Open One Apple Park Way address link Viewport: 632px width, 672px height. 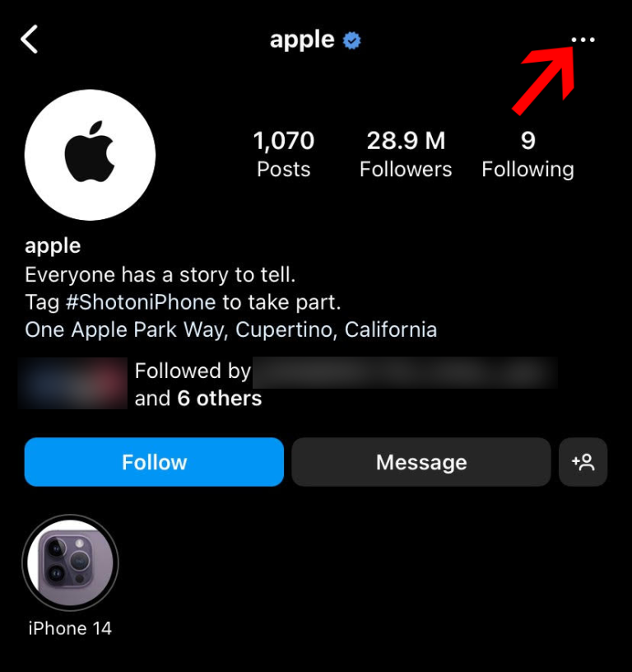pyautogui.click(x=230, y=330)
